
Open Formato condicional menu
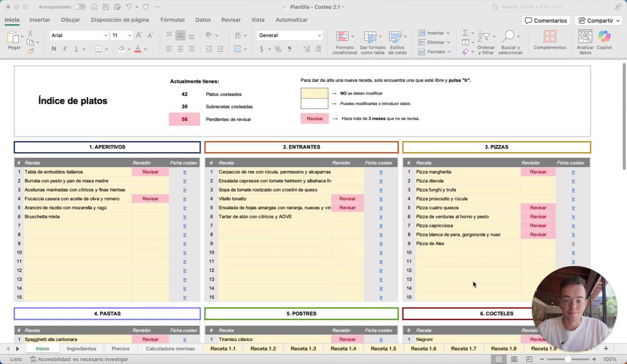click(345, 42)
